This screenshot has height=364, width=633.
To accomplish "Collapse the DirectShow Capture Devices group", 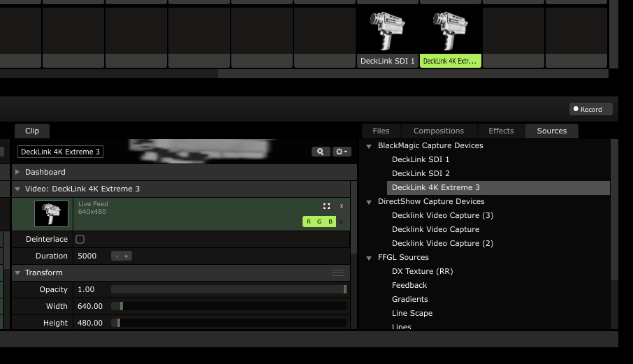I will click(369, 202).
